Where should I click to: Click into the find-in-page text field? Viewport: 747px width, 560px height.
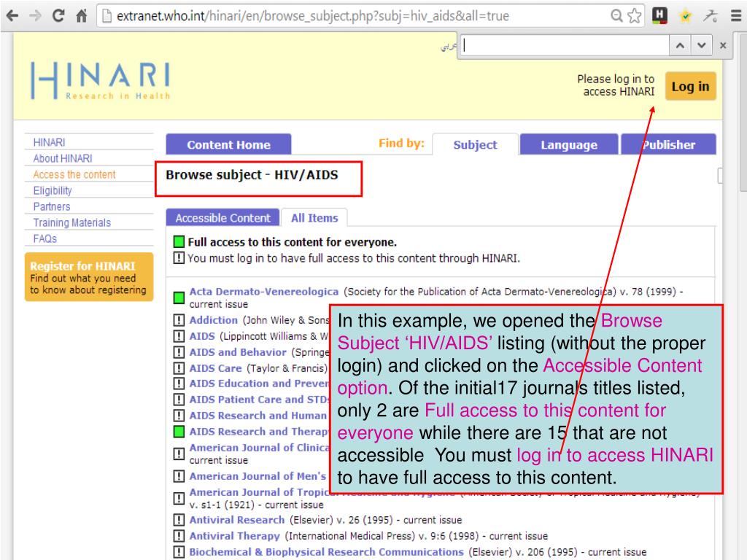click(565, 46)
